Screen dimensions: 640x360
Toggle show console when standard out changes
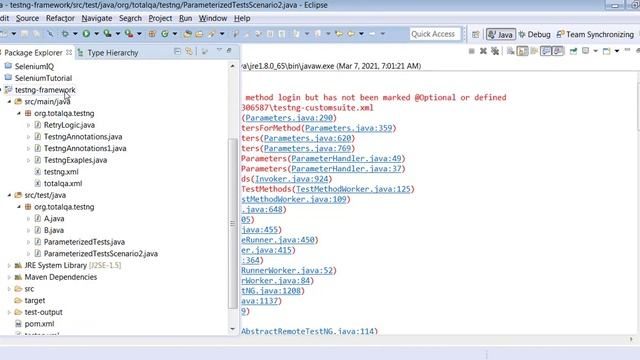pos(545,51)
